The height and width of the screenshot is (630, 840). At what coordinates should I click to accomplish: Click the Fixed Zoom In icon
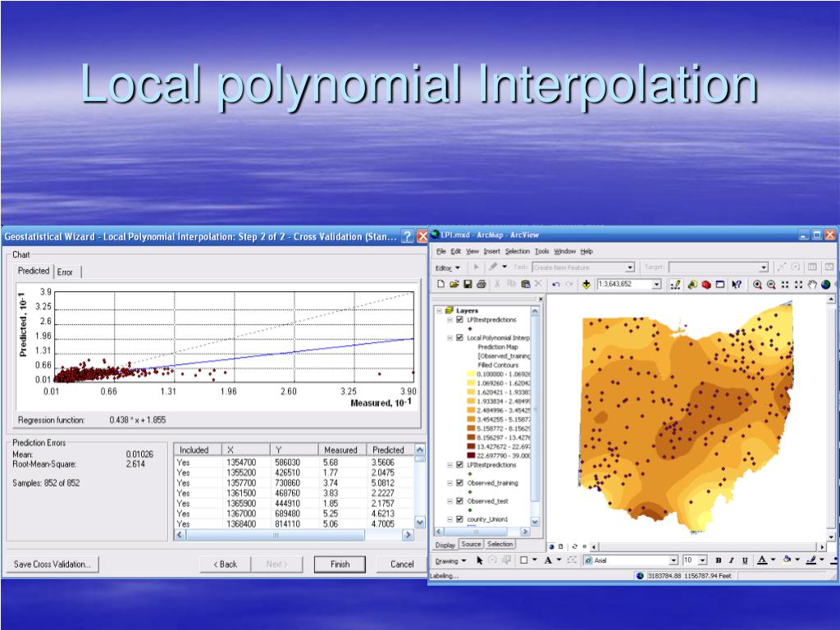[x=785, y=285]
